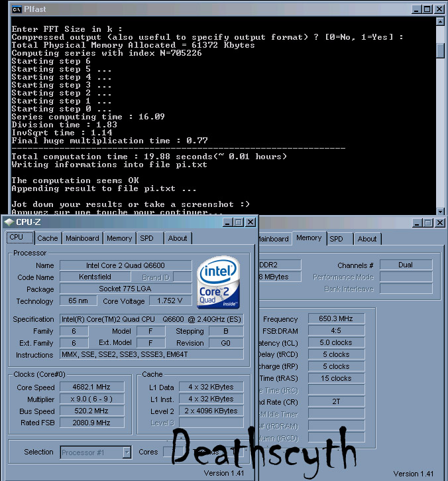
Task: Close the front CPU-Z window
Action: click(251, 222)
